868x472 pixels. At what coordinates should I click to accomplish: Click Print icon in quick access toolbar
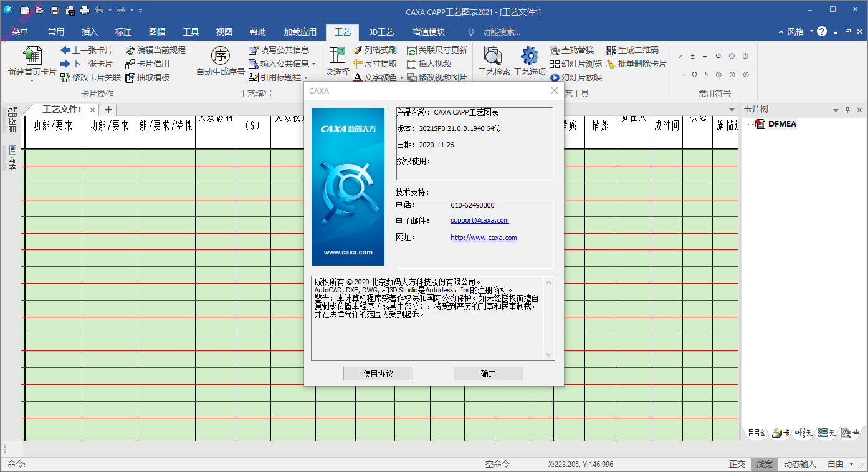[x=85, y=11]
